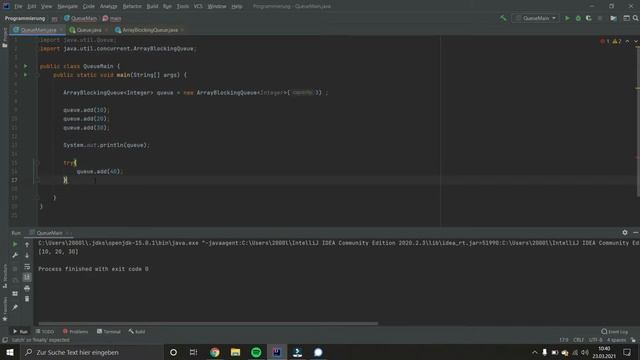Hide the Run tool window

coord(636,233)
